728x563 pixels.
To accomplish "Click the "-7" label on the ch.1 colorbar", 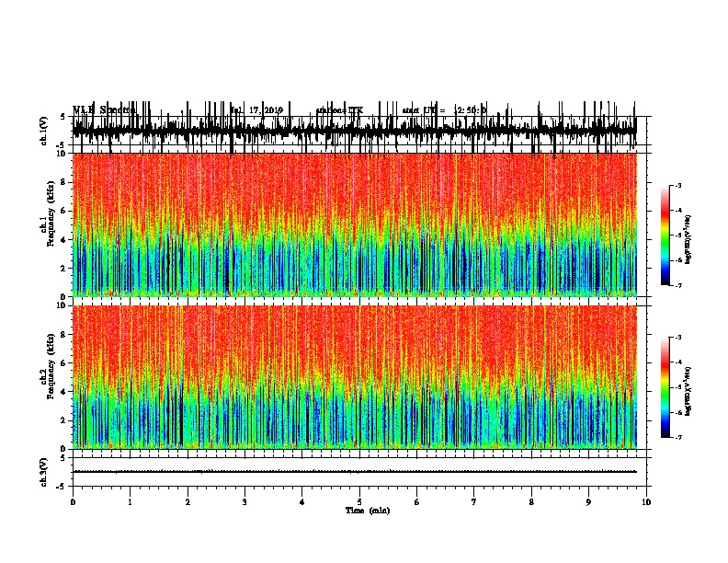I will coord(678,286).
